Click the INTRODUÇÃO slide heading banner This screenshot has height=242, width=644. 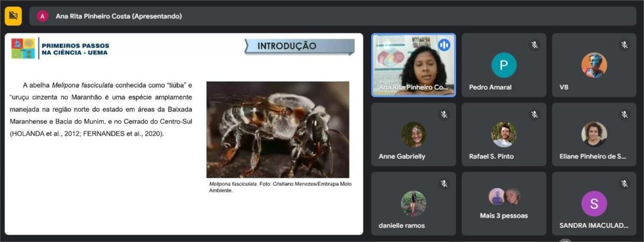299,47
